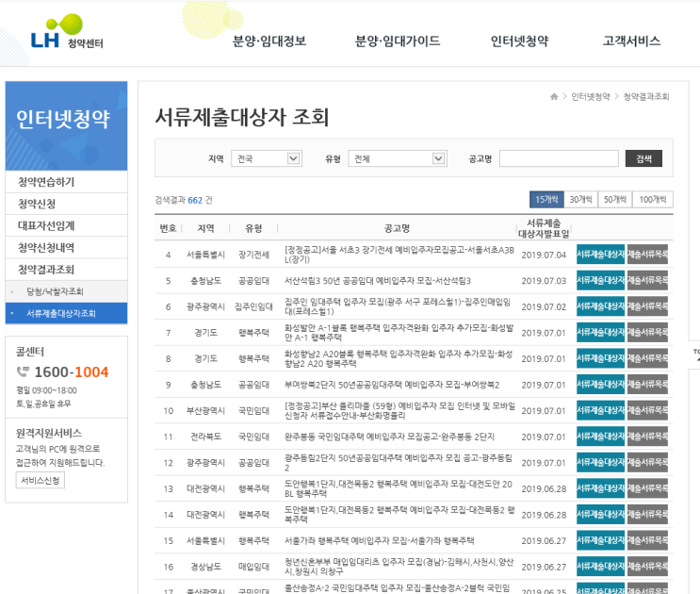
Task: Click 제출서류목록 button for row 8 화성향남2
Action: 647,358
